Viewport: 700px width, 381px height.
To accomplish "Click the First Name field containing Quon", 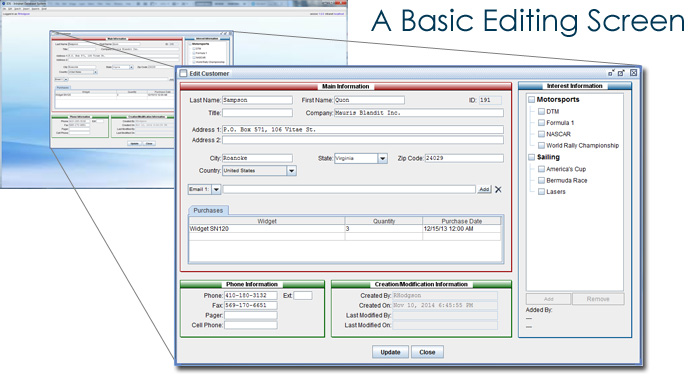I will tap(369, 100).
